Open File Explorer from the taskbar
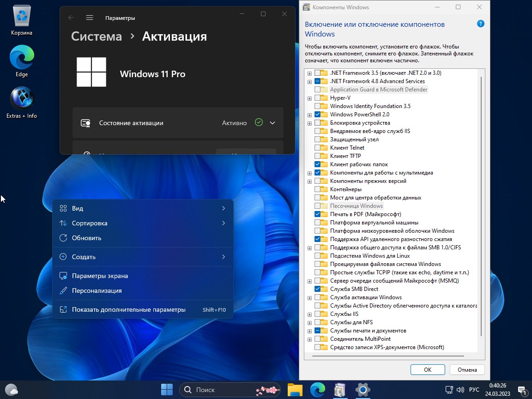Viewport: 532px width, 399px height. point(295,390)
